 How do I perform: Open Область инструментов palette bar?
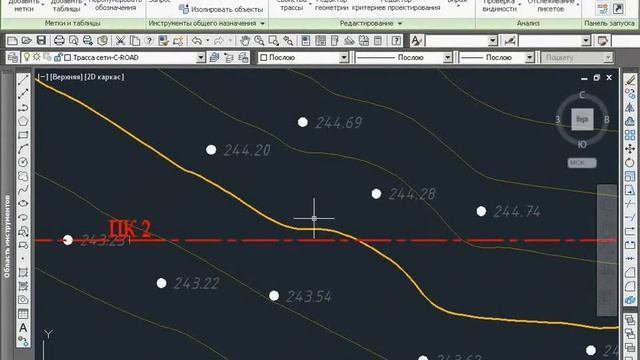click(7, 236)
